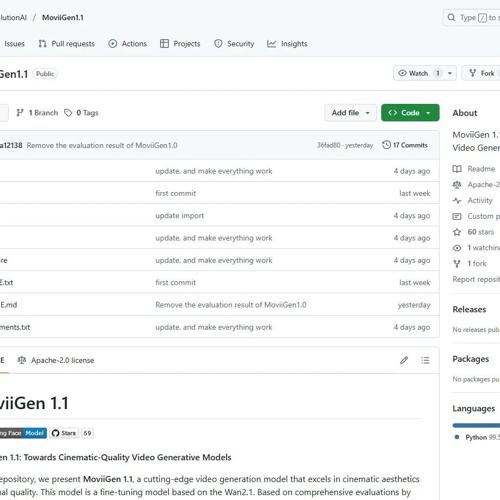
Task: Open the Releases heading link
Action: (x=469, y=310)
